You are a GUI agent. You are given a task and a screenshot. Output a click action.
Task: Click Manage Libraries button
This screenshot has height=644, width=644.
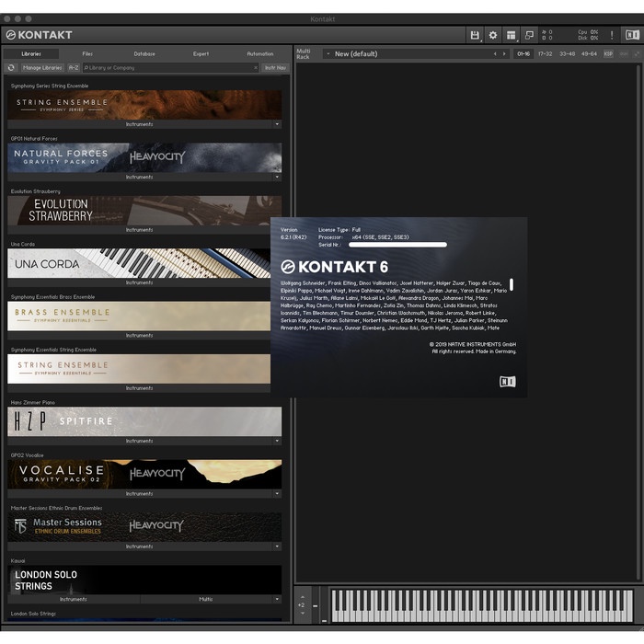42,68
